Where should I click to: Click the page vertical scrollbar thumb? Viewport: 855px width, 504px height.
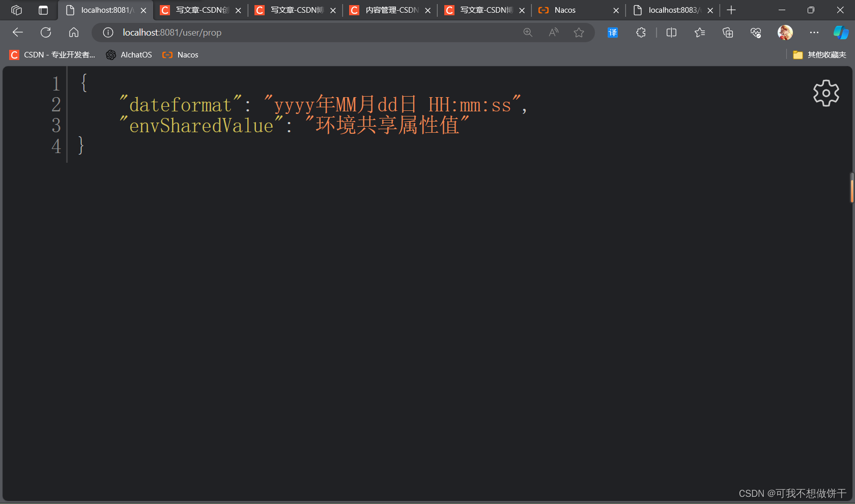tap(851, 188)
